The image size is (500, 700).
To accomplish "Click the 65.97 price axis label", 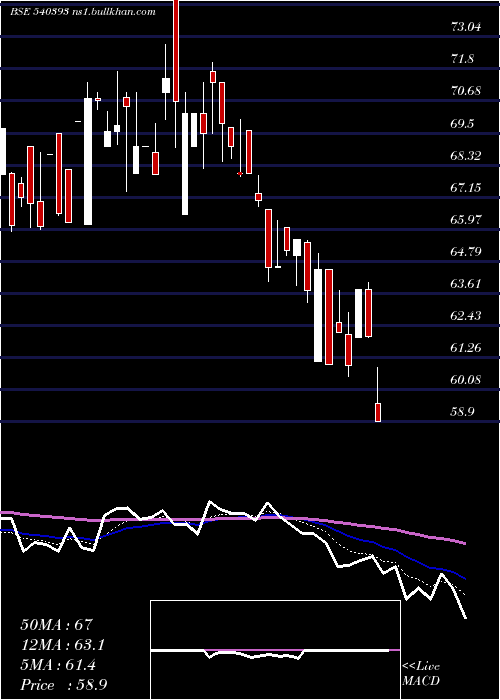I will pos(467,220).
